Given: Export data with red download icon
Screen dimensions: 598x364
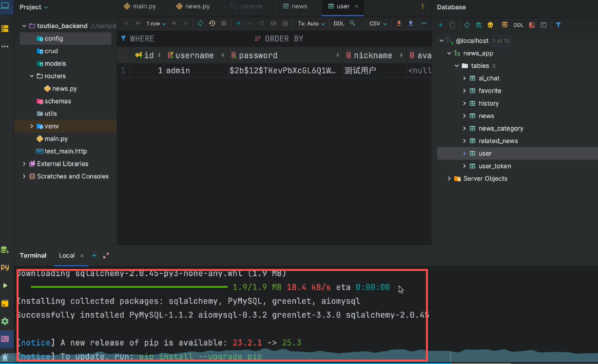Looking at the screenshot, I should (x=399, y=23).
